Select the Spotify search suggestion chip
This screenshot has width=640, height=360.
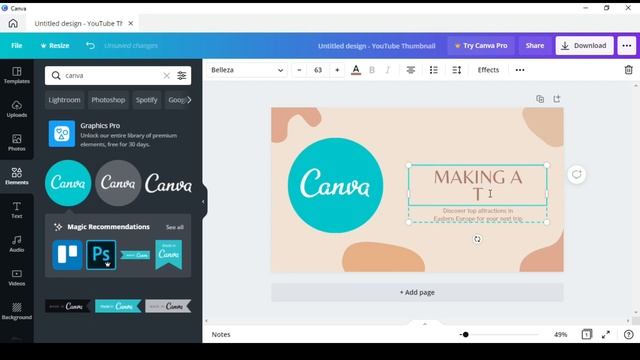pyautogui.click(x=147, y=100)
